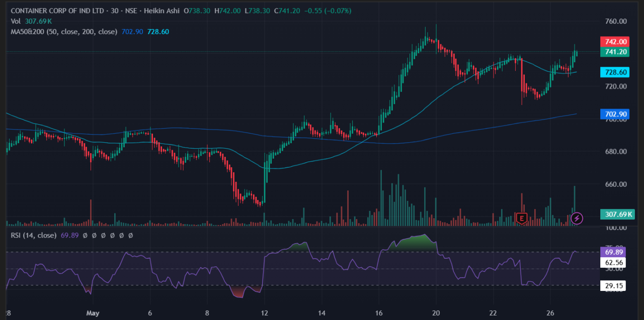Click the May label on time axis
This screenshot has height=320, width=644.
pos(93,313)
